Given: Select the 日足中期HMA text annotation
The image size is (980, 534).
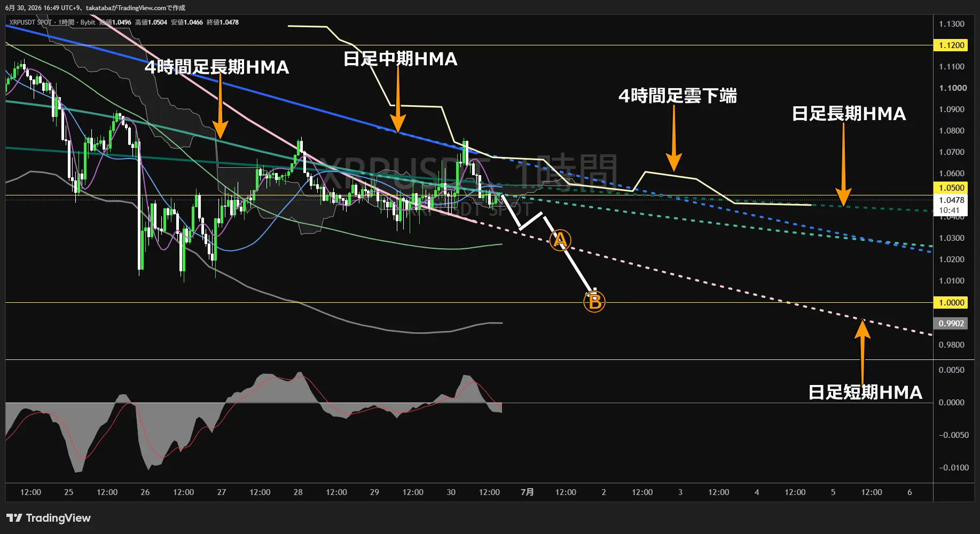Looking at the screenshot, I should click(400, 59).
